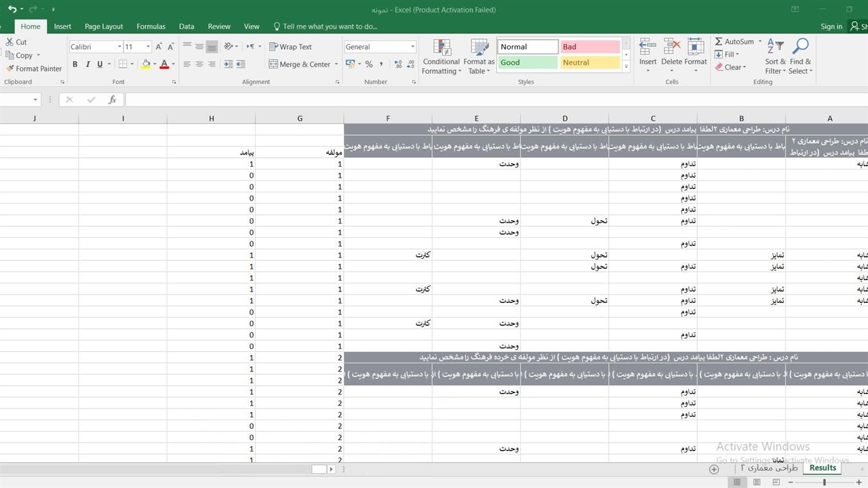Click the Insert cells icon
The height and width of the screenshot is (488, 868).
(648, 47)
